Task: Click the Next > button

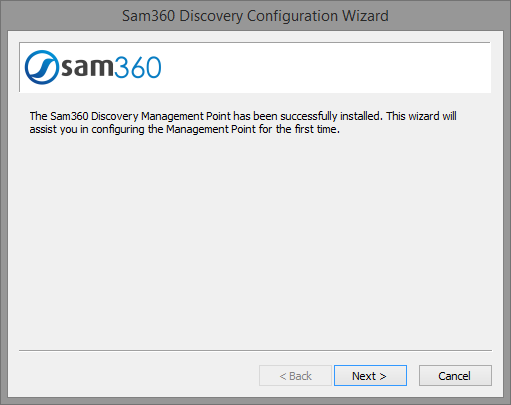Action: [370, 376]
